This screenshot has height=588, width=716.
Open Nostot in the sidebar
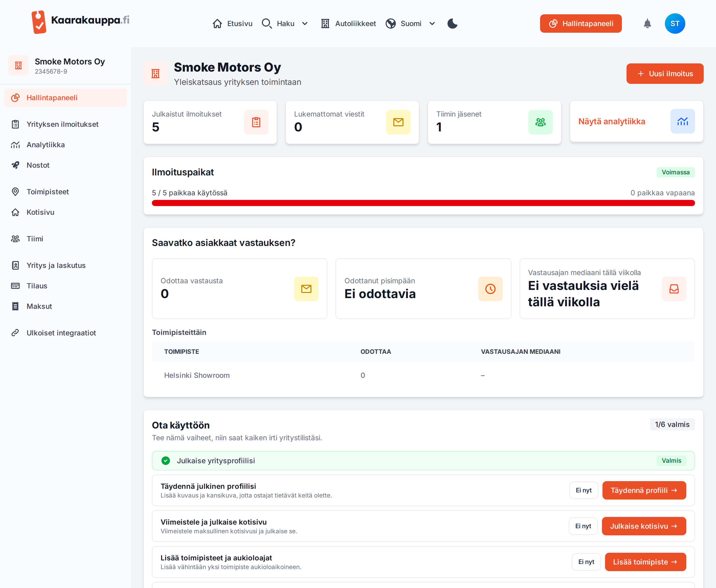coord(65,165)
